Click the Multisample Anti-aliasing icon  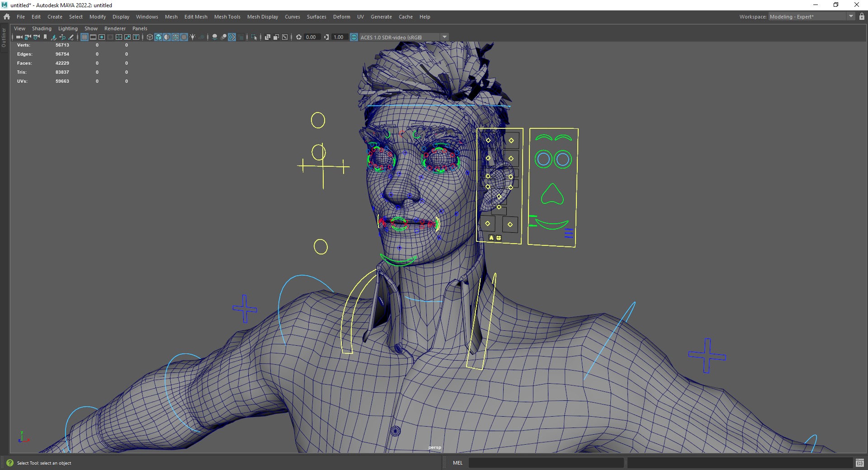tap(232, 37)
